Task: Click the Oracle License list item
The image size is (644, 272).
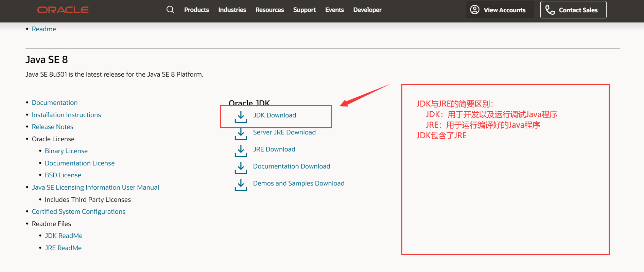Action: click(53, 139)
